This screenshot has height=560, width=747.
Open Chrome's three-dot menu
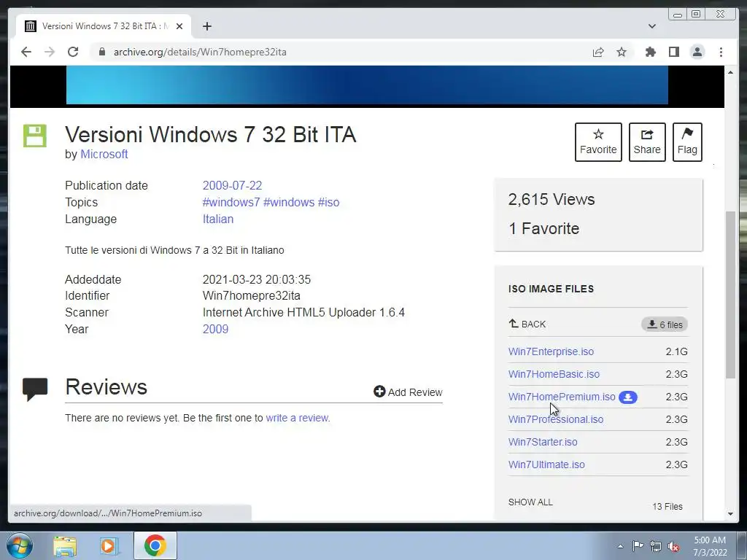[721, 52]
